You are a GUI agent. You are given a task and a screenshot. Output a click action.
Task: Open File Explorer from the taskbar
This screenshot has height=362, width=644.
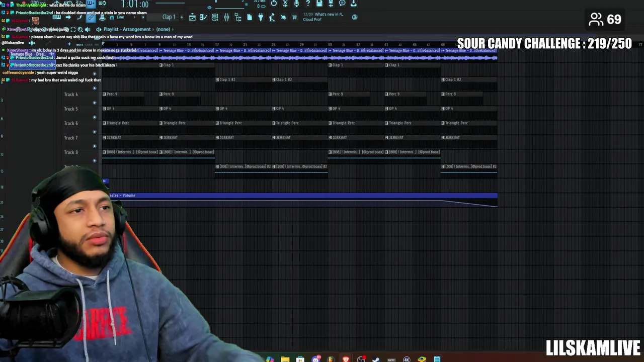(x=285, y=359)
